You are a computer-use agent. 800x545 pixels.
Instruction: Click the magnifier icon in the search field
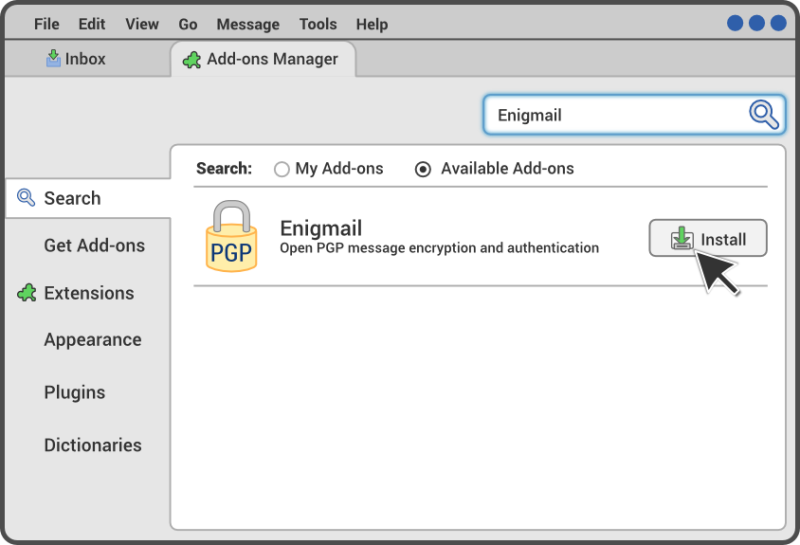764,114
